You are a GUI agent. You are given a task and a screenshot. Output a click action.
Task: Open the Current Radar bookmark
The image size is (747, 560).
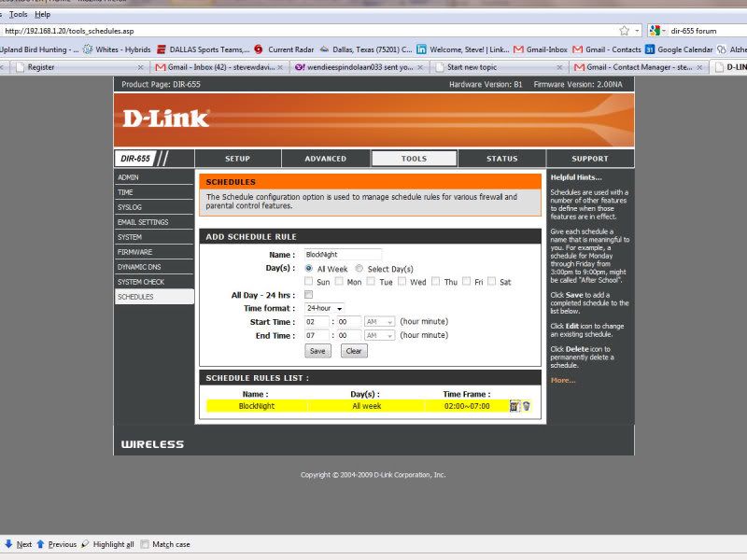(285, 49)
